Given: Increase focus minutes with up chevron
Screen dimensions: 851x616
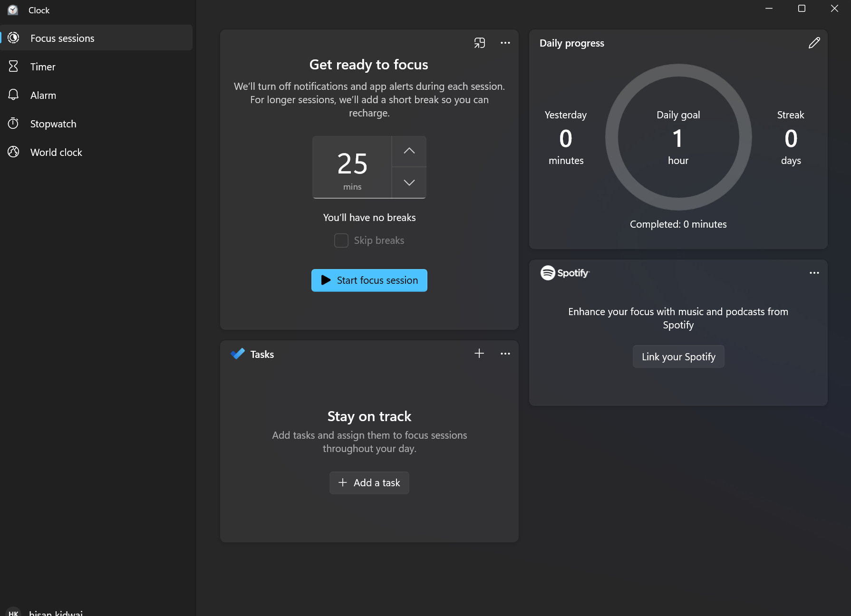Looking at the screenshot, I should [408, 151].
